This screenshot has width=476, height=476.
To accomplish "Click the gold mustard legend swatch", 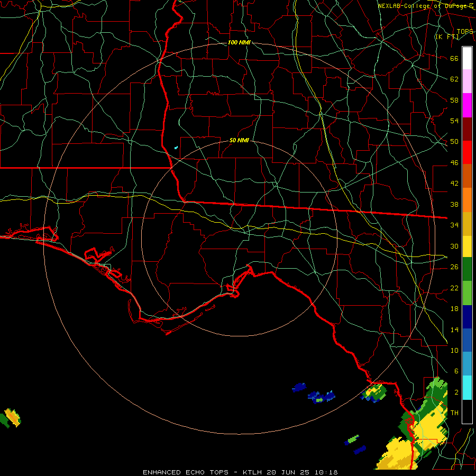I will coord(467,223).
